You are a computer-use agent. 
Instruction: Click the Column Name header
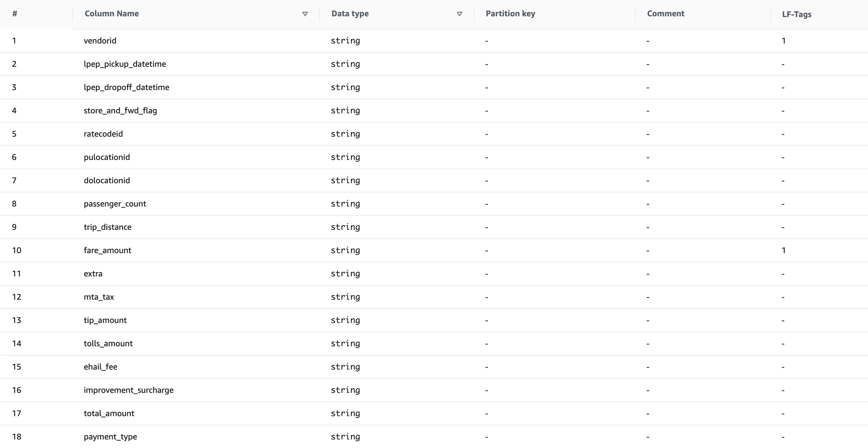[112, 14]
